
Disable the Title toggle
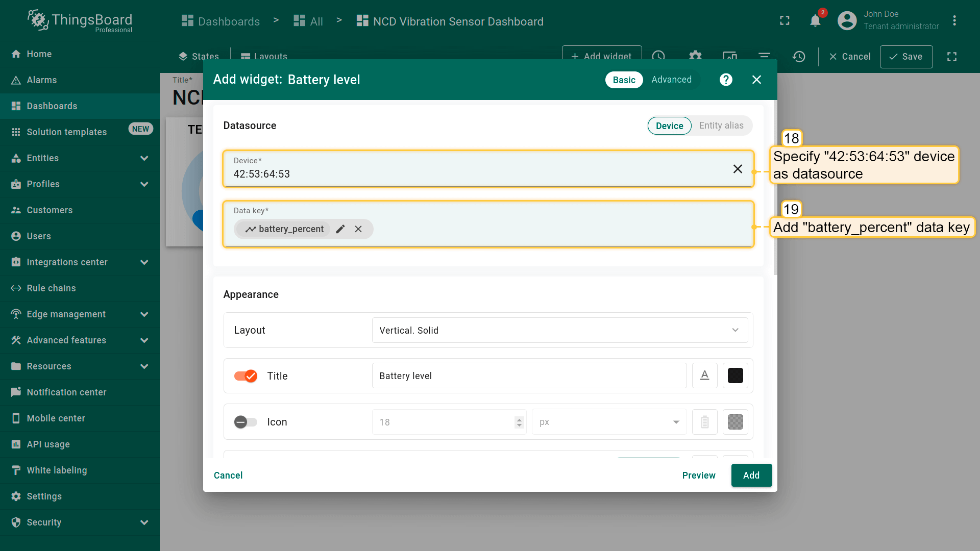tap(246, 376)
